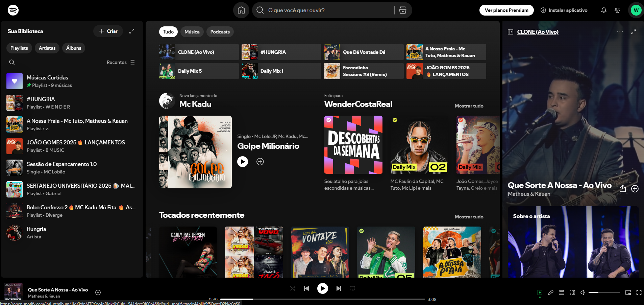The width and height of the screenshot is (644, 305).
Task: Open the miniplayer icon
Action: pos(628,292)
